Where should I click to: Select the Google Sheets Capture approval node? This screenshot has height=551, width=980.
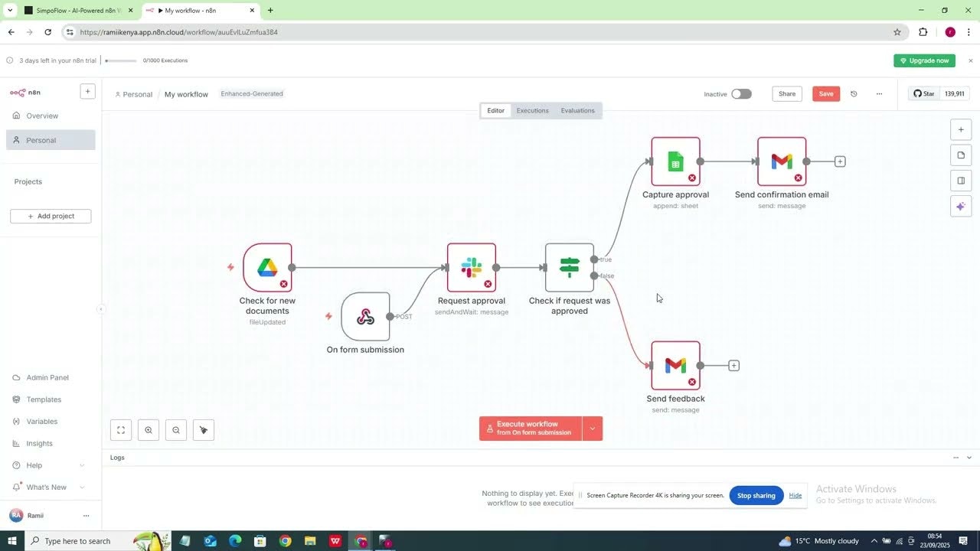coord(675,161)
